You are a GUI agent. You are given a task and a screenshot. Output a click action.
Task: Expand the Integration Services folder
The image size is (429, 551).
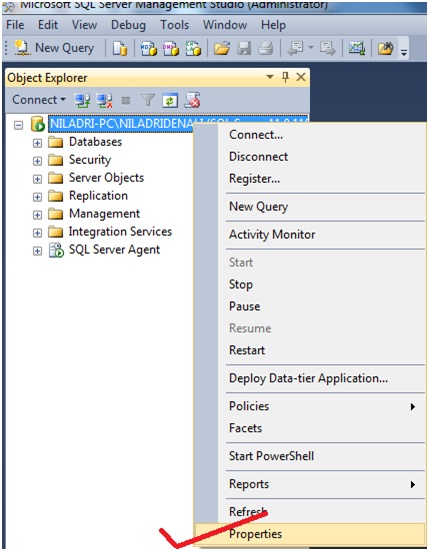(x=37, y=233)
